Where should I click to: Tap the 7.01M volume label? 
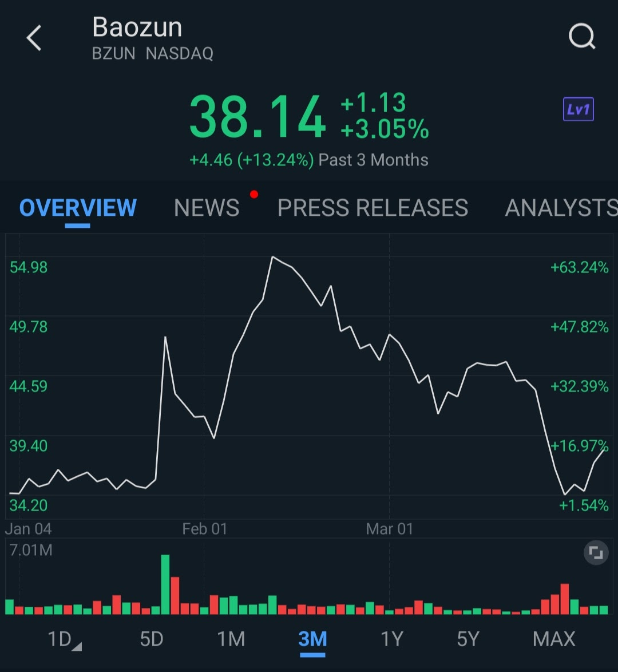click(x=31, y=550)
